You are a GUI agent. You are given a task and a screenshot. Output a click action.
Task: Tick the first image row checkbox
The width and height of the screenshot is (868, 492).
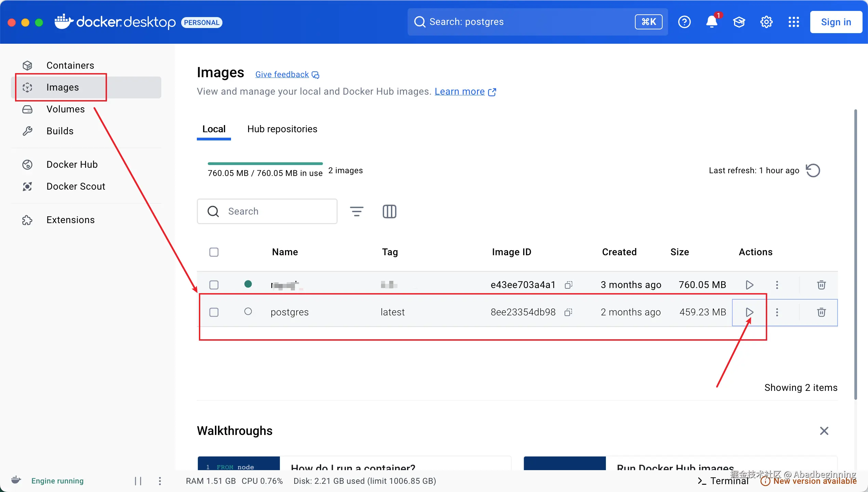tap(214, 285)
